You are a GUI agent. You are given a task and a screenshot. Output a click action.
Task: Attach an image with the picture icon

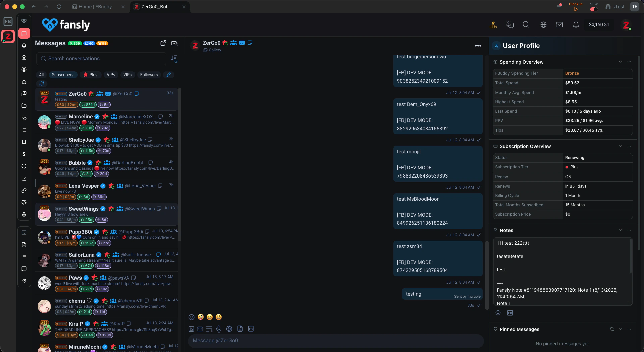point(191,329)
